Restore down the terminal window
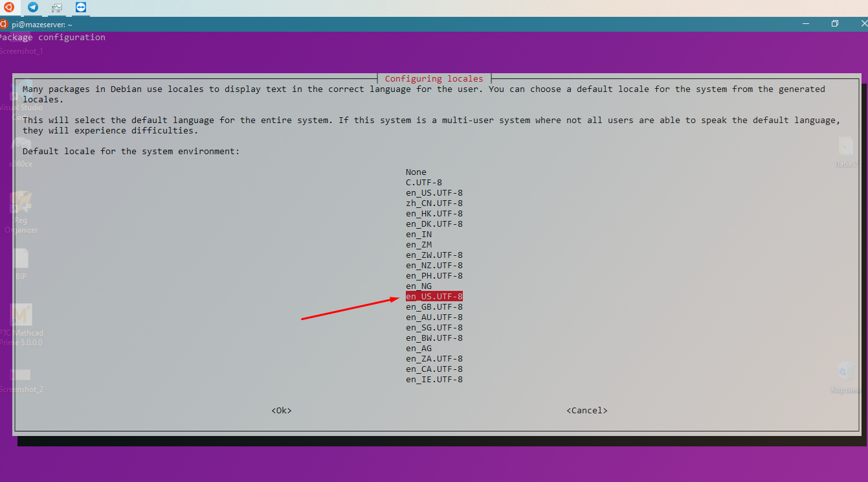 (835, 24)
